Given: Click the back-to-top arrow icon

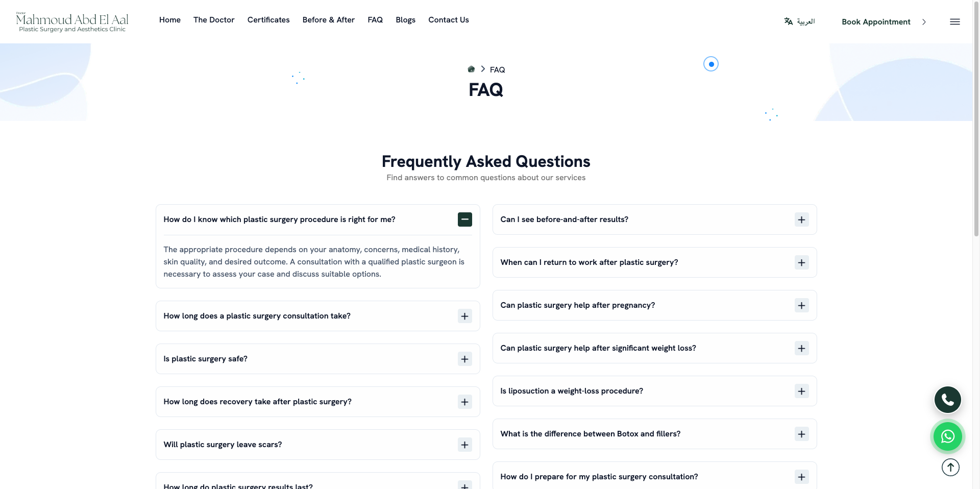Looking at the screenshot, I should [x=950, y=467].
